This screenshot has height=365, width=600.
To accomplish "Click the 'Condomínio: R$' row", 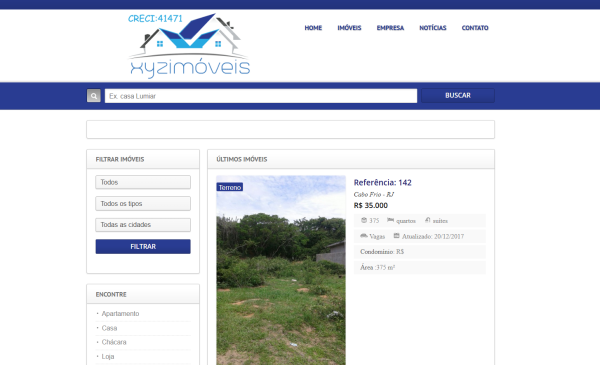I will coord(420,252).
